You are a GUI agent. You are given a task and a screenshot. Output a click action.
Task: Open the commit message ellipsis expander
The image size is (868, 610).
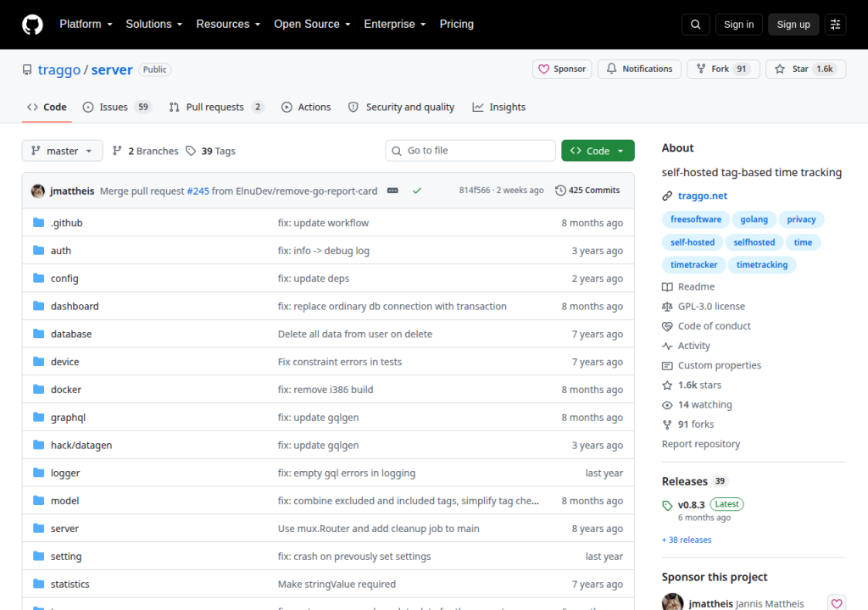(x=392, y=191)
